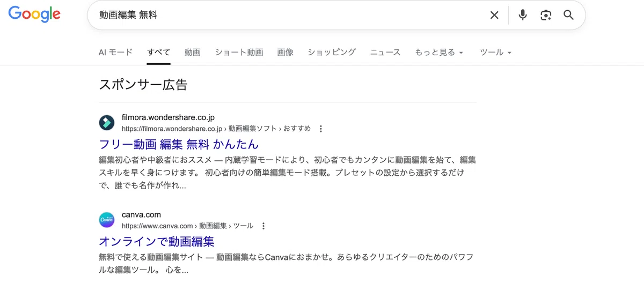Open Google Lens image search icon
Image resolution: width=644 pixels, height=283 pixels.
(x=546, y=15)
